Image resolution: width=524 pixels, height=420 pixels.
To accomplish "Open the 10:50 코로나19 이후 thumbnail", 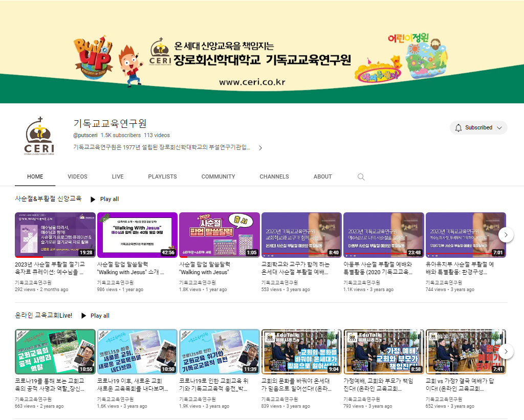I will point(137,351).
